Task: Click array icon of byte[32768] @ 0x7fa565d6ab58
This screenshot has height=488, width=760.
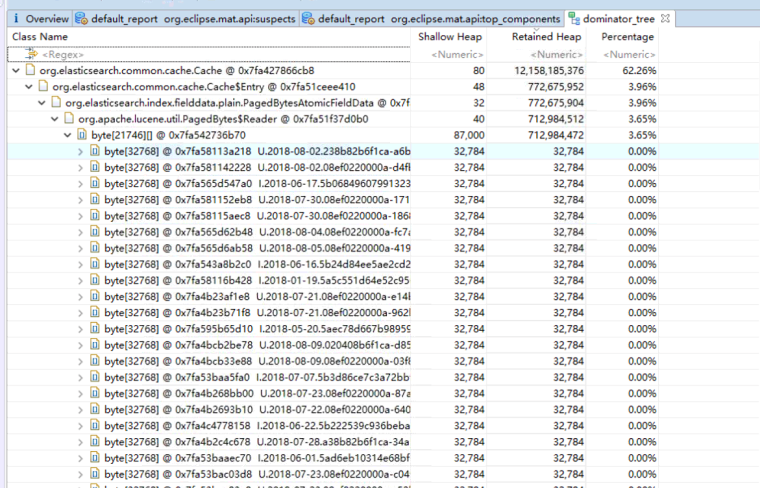Action: pos(95,248)
